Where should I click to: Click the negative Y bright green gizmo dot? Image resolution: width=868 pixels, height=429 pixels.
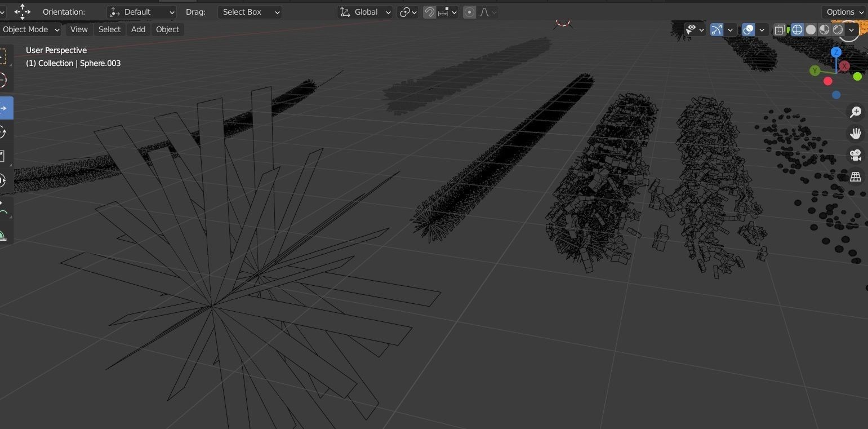click(x=857, y=76)
